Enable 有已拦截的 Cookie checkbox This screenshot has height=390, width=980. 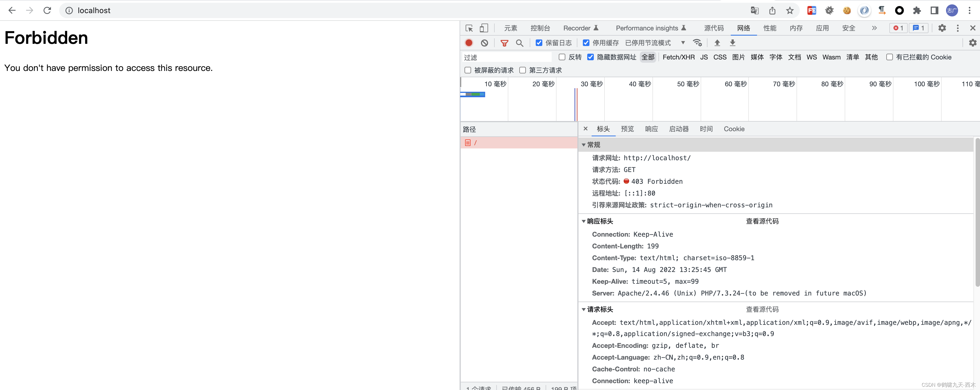pos(889,57)
